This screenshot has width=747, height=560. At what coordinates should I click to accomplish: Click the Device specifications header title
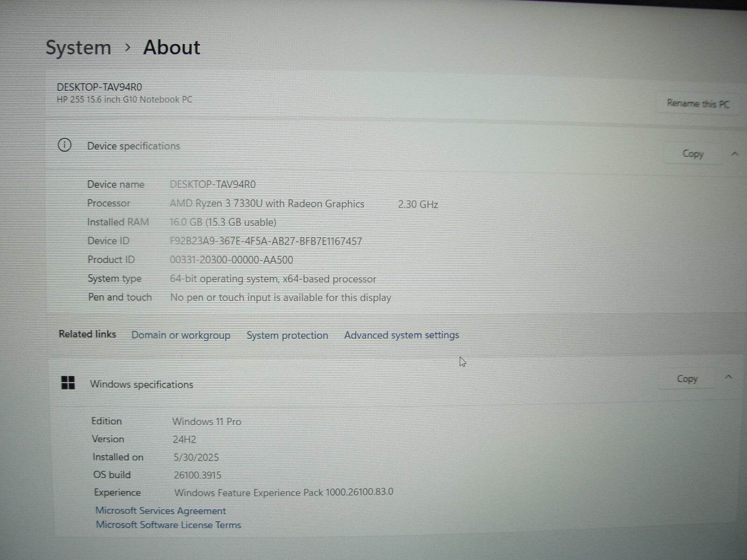134,146
